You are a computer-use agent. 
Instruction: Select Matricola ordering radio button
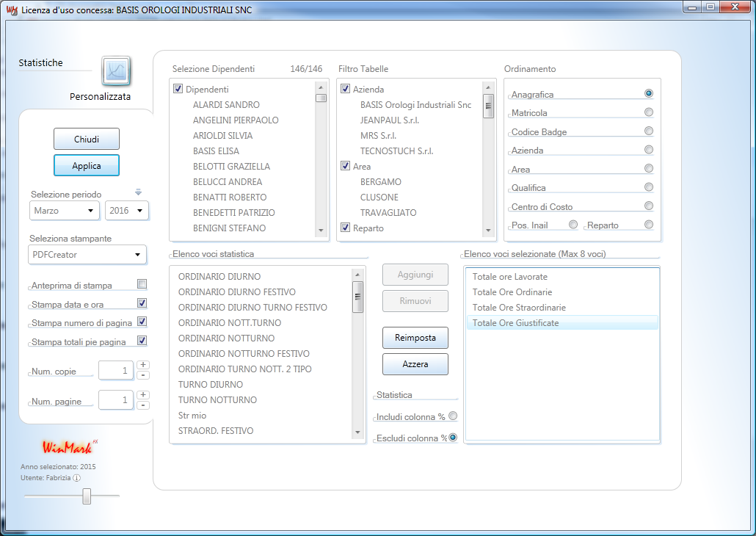649,112
